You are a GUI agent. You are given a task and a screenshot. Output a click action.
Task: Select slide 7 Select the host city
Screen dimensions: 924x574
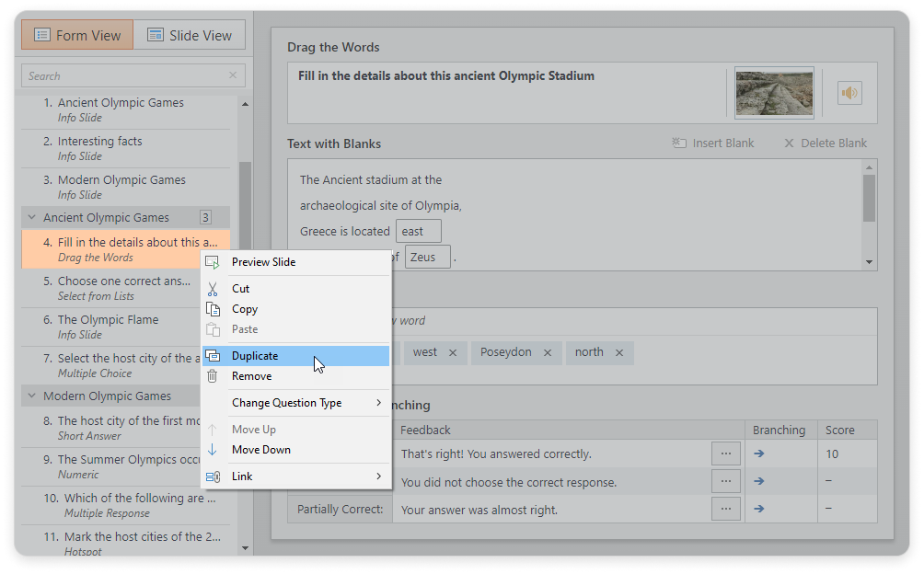click(x=112, y=365)
